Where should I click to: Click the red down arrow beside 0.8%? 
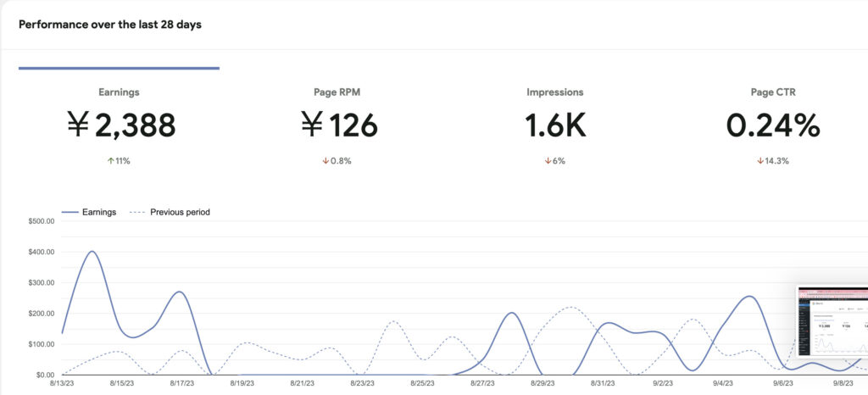tap(325, 161)
